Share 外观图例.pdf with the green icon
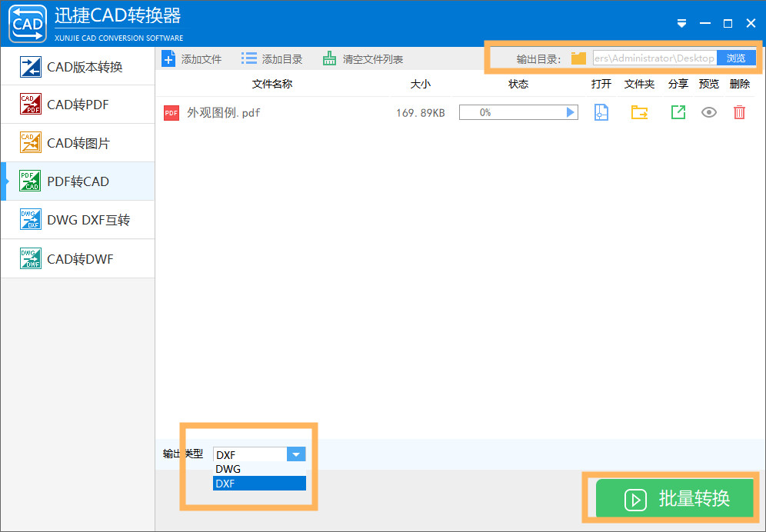 pos(678,112)
